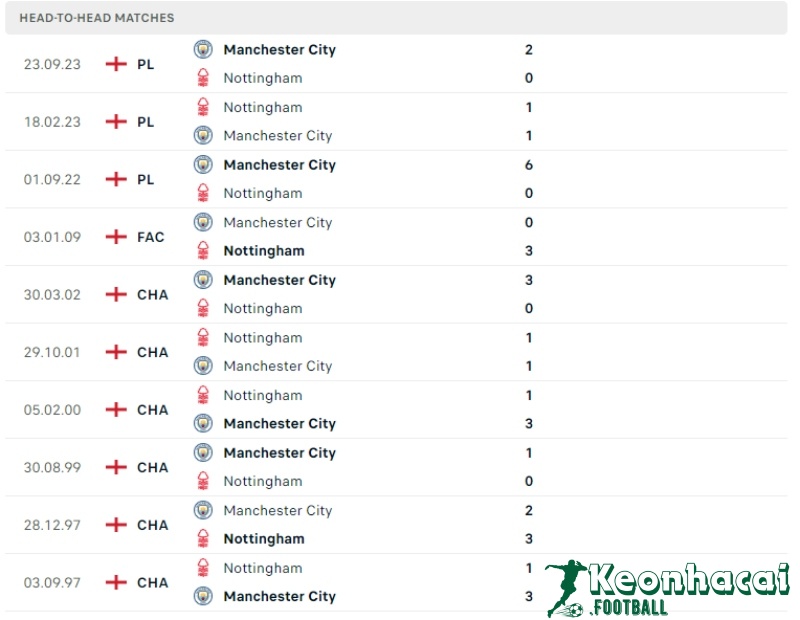Click the Manchester City badge in the 01.09.22 row

coord(203,164)
